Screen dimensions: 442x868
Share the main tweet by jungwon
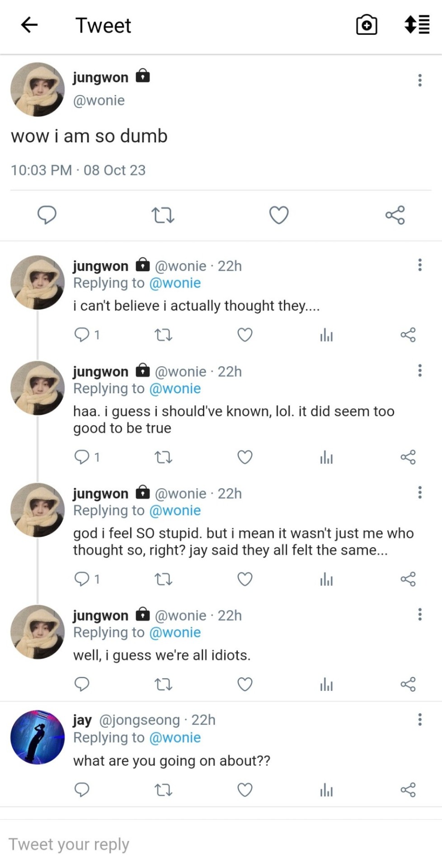click(395, 215)
